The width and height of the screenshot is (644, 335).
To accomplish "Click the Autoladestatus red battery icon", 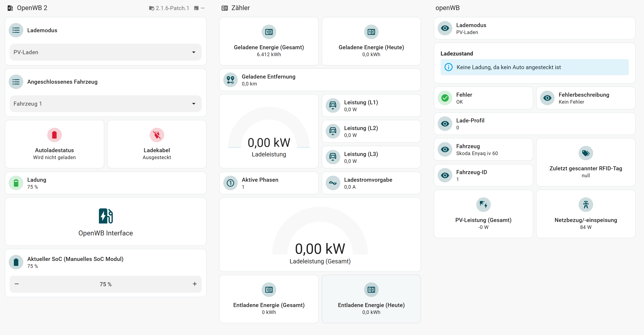I will 54,135.
